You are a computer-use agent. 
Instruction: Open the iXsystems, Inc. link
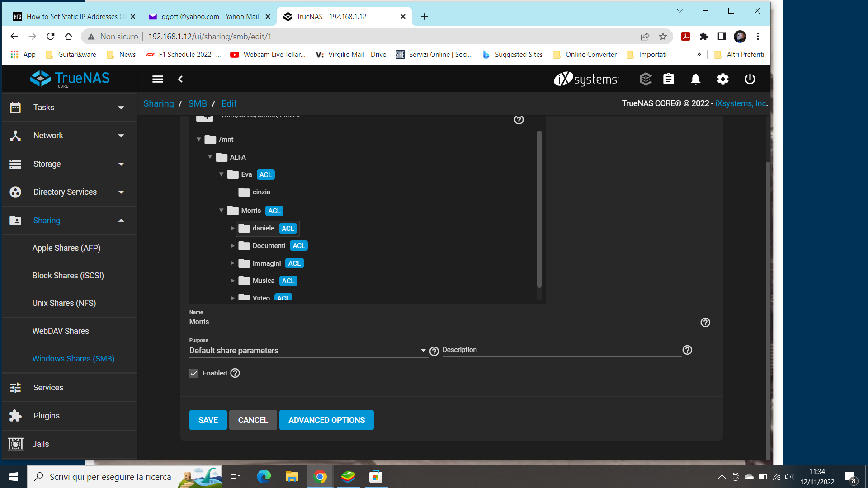(741, 103)
